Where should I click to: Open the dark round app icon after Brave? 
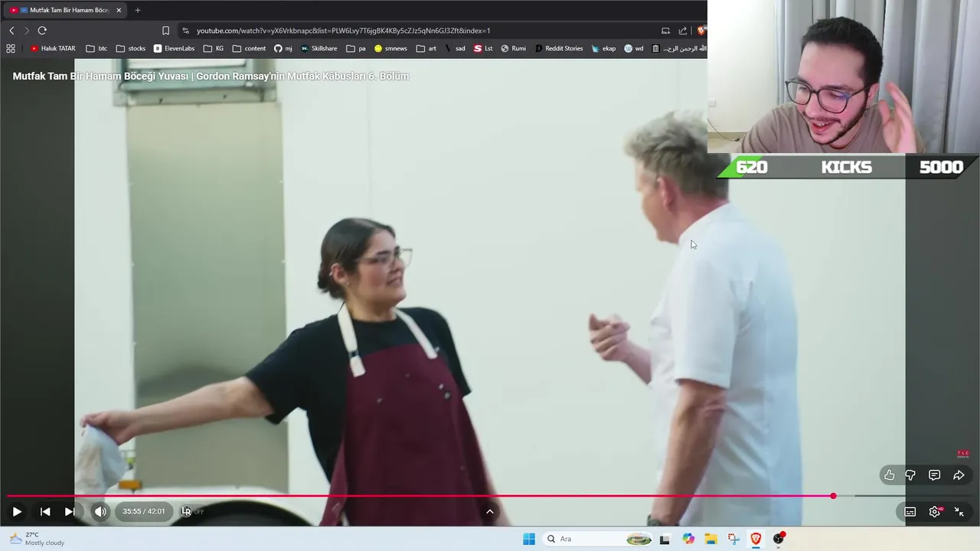click(779, 539)
